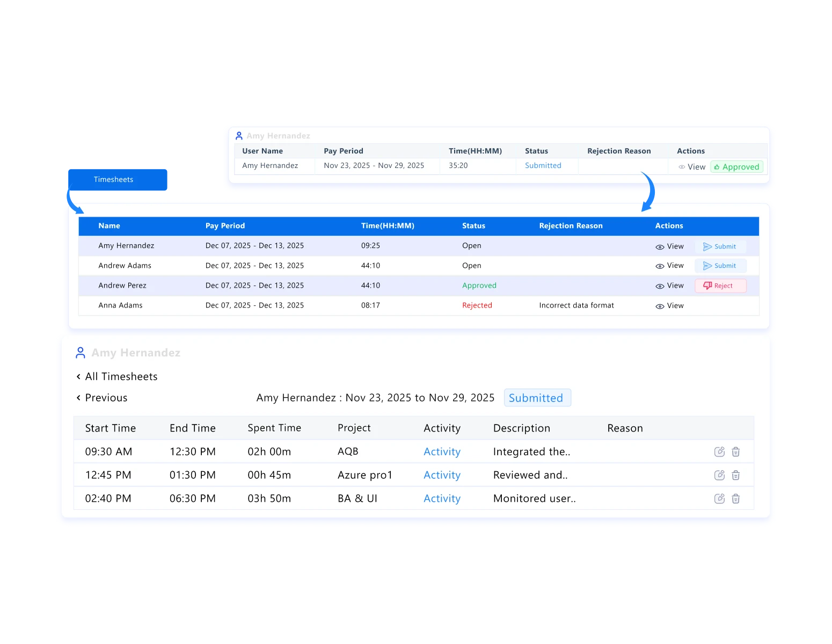Click the user profile icon beside Amy Hernandez

[81, 353]
